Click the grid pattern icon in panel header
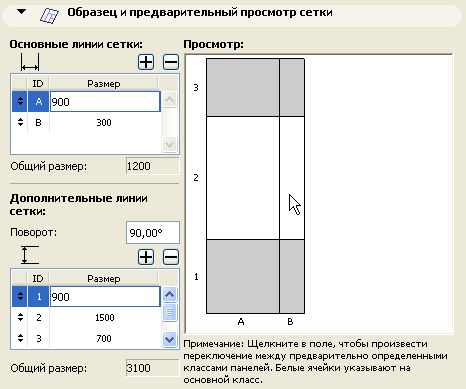 pyautogui.click(x=49, y=15)
